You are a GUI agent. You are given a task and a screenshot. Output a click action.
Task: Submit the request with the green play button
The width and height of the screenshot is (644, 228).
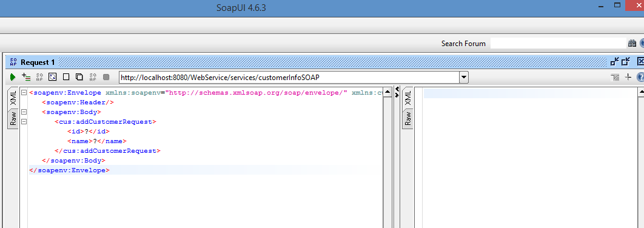click(13, 77)
